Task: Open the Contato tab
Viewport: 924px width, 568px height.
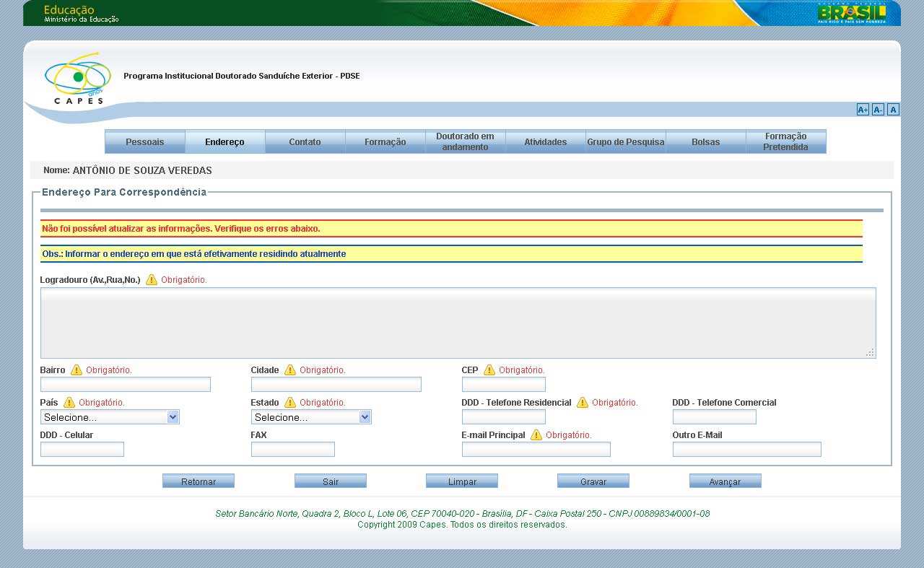Action: click(305, 141)
